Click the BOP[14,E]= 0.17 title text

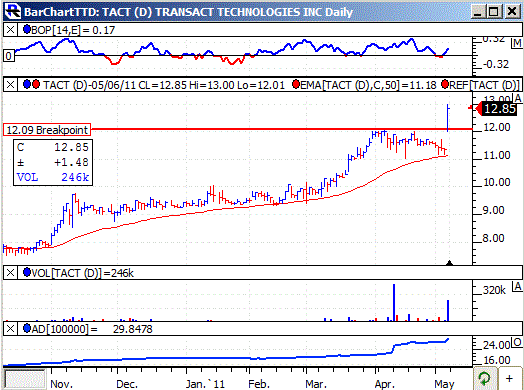click(x=73, y=30)
